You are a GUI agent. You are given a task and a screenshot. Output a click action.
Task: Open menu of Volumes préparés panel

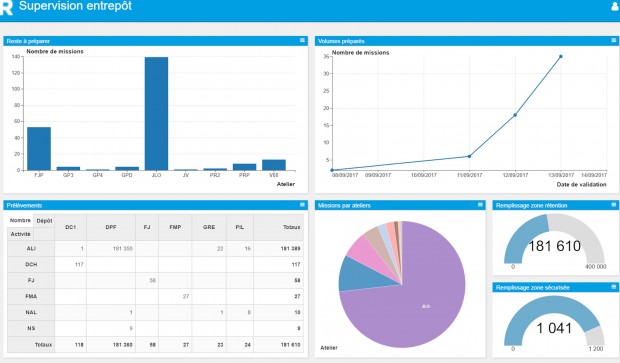614,40
